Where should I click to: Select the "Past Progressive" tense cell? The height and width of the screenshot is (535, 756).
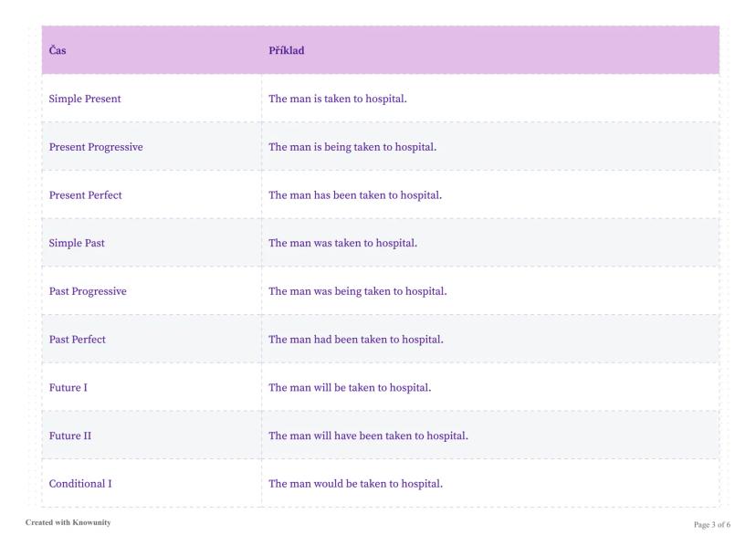click(88, 291)
